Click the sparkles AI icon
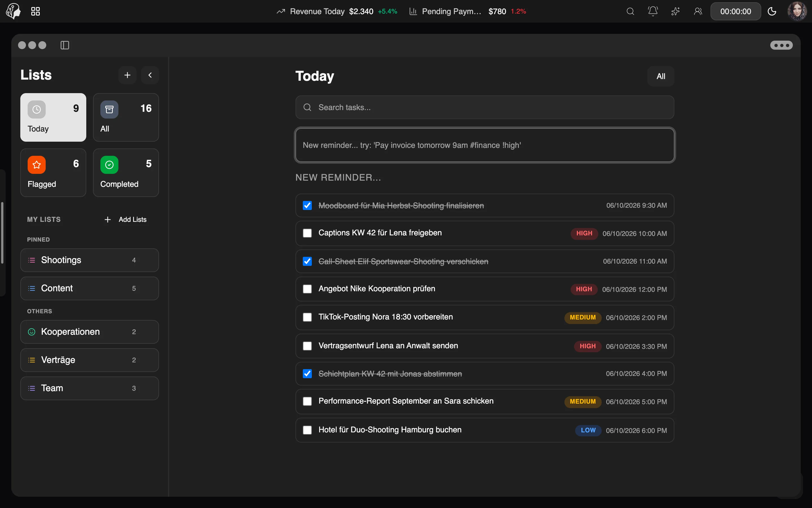This screenshot has width=812, height=508. coord(676,11)
